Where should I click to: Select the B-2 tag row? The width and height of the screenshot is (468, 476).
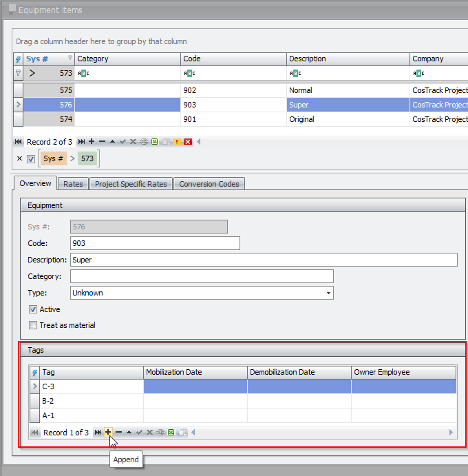(243, 401)
